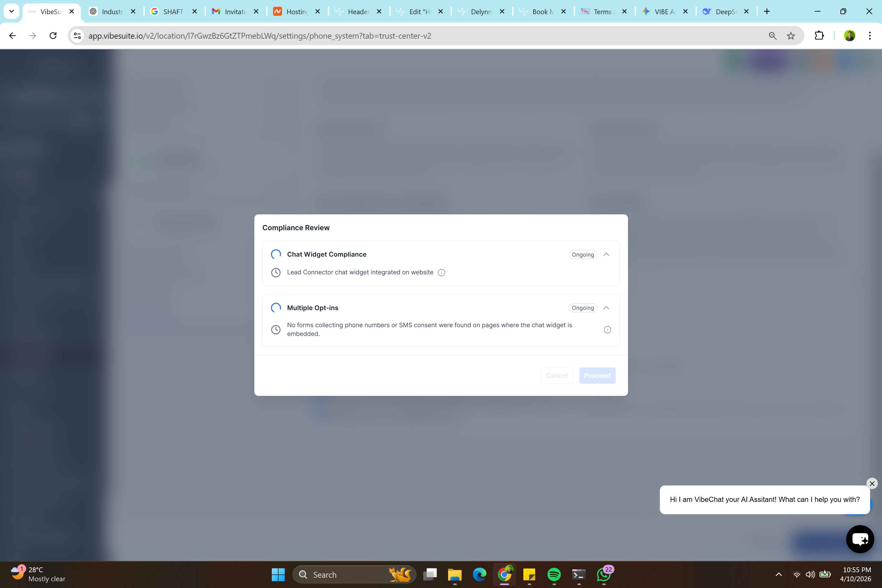The width and height of the screenshot is (882, 588).
Task: Open the zoom magnifier in address bar
Action: [x=772, y=36]
